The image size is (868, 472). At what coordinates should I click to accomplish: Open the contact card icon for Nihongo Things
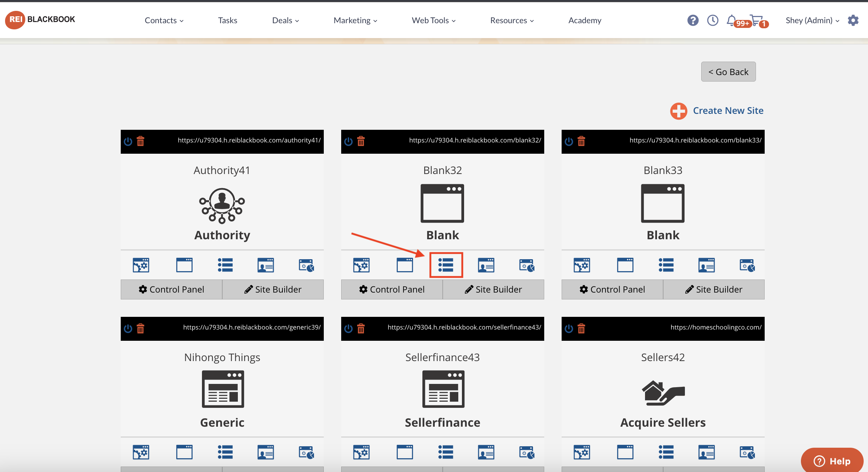(x=266, y=452)
